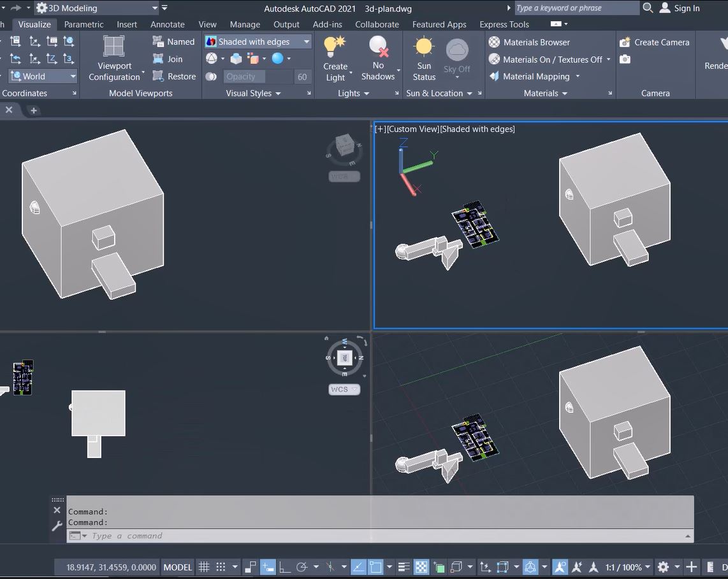Click the Create Camera button

654,42
